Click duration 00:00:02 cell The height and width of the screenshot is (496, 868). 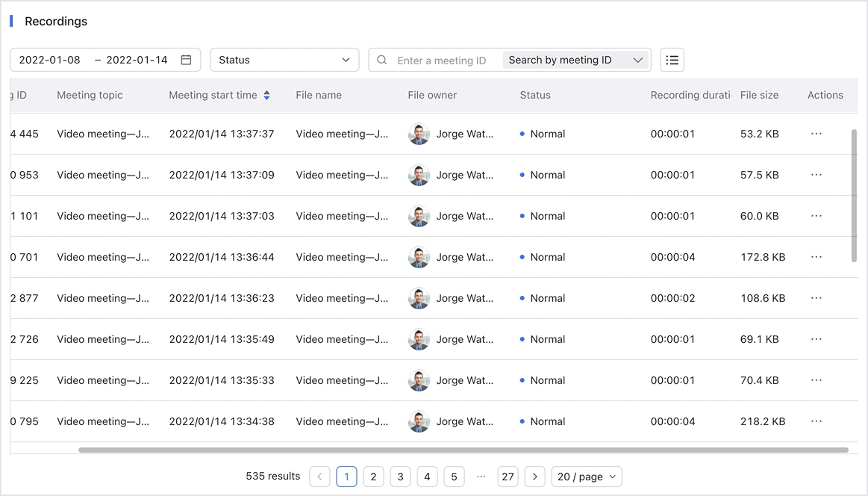[672, 297]
